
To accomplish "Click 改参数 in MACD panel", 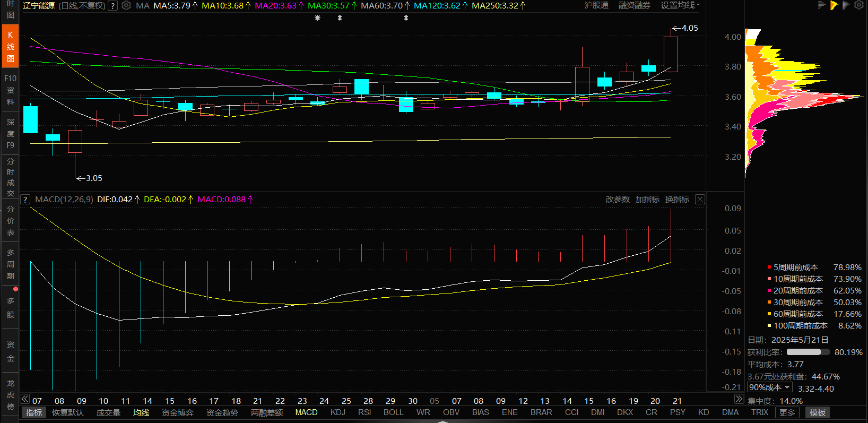I will tap(618, 200).
